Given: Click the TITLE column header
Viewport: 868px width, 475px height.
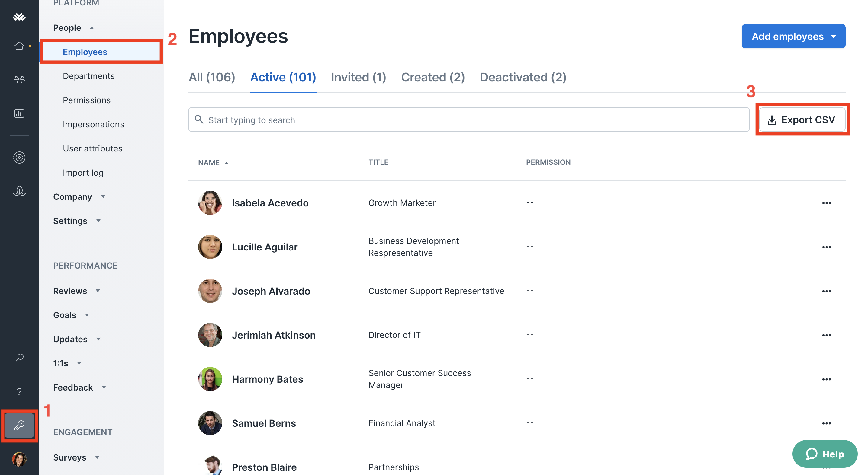Looking at the screenshot, I should tap(378, 162).
